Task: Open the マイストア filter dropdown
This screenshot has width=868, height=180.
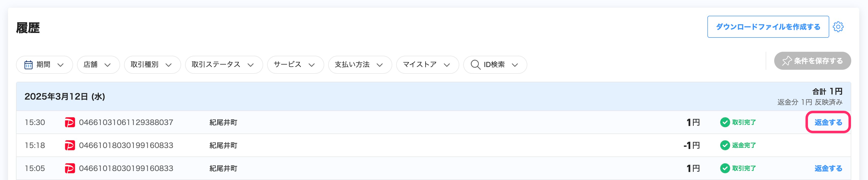Action: pos(427,64)
